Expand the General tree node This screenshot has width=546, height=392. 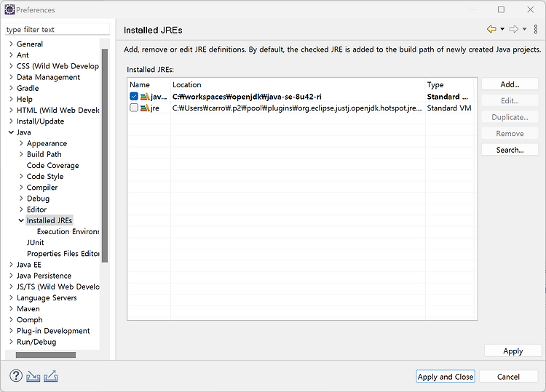11,44
